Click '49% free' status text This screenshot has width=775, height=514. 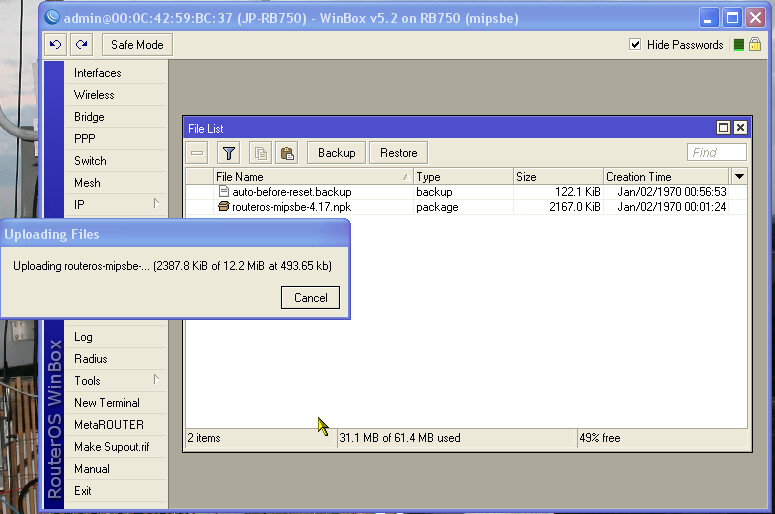(600, 438)
